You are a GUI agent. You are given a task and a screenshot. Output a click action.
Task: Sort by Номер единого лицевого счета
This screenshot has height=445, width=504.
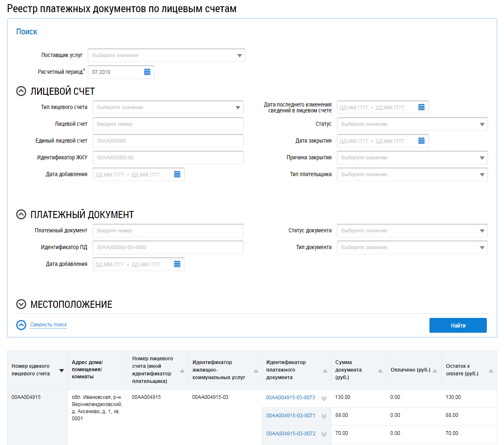coord(62,371)
